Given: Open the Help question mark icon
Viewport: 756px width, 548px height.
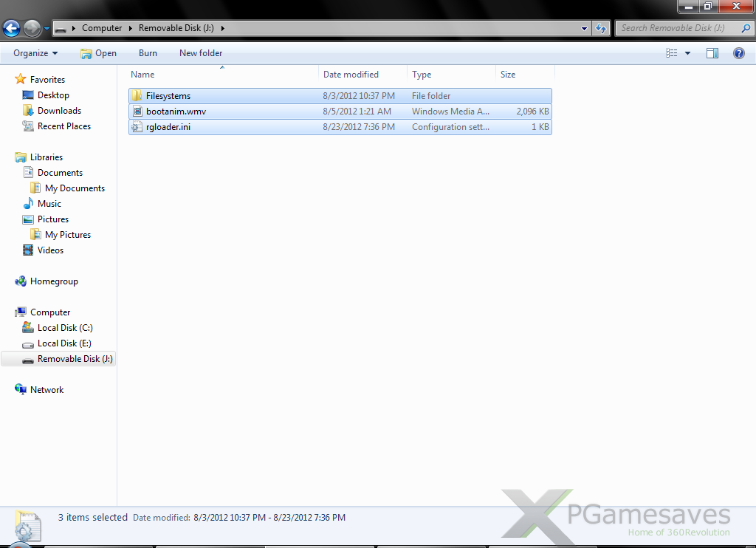Looking at the screenshot, I should click(x=738, y=53).
